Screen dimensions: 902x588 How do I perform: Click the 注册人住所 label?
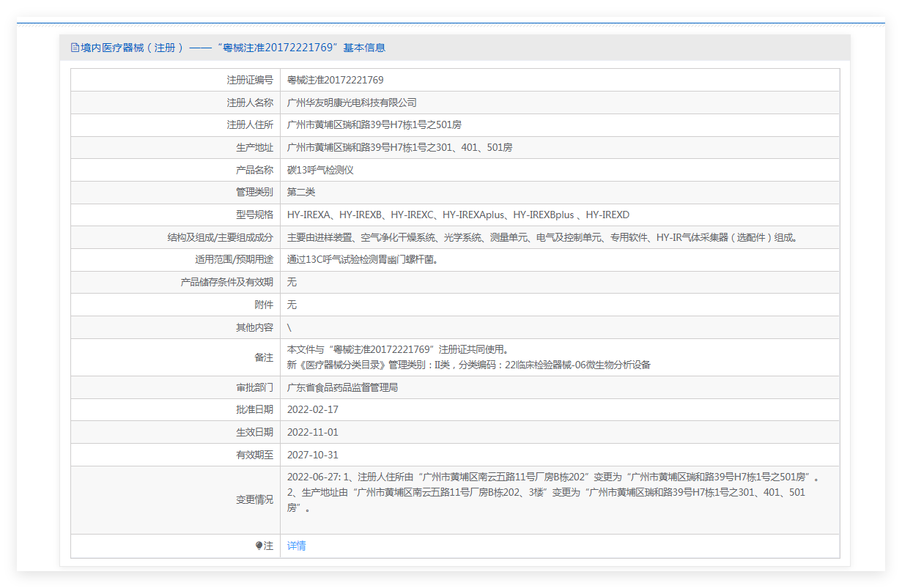pyautogui.click(x=250, y=125)
